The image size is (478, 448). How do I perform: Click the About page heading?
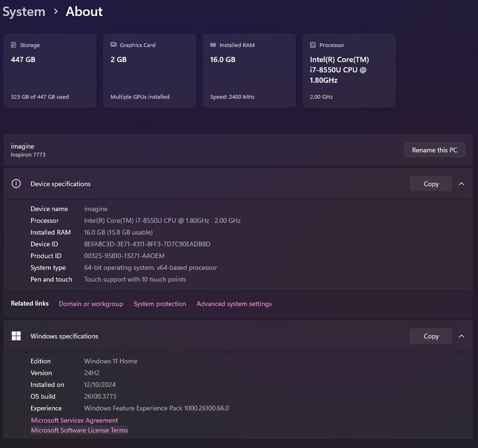(84, 12)
